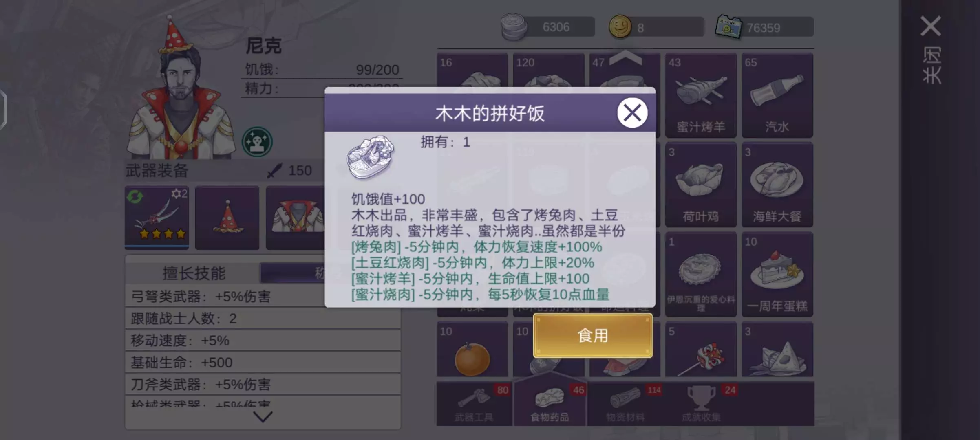Close the 木木的拼好饭 popup
Viewport: 980px width, 440px height.
pos(632,112)
